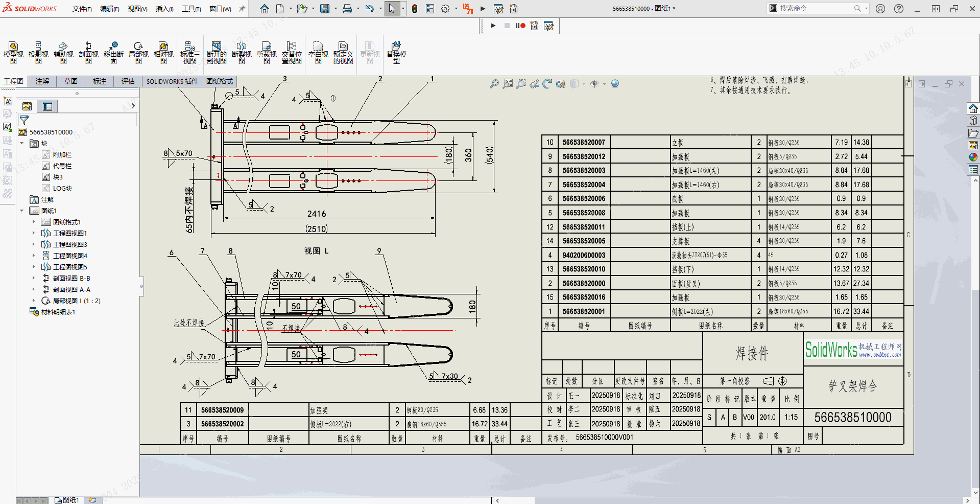
Task: Open the 插入(I) menu
Action: coord(164,9)
